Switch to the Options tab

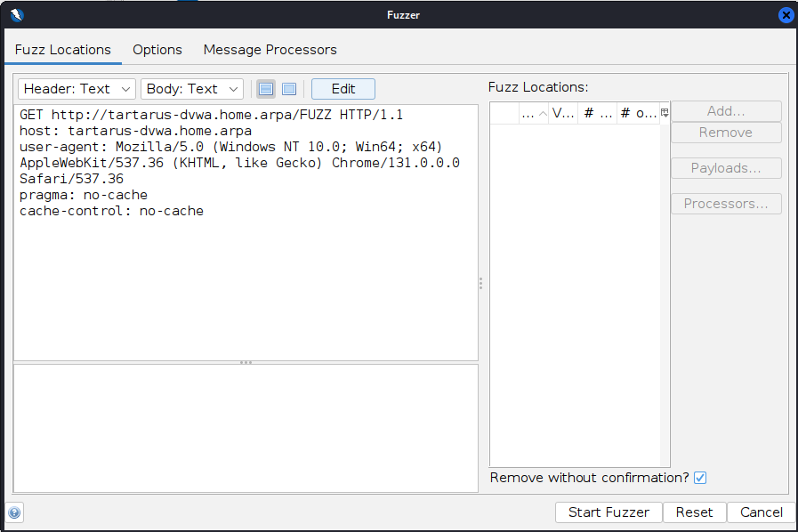coord(157,50)
